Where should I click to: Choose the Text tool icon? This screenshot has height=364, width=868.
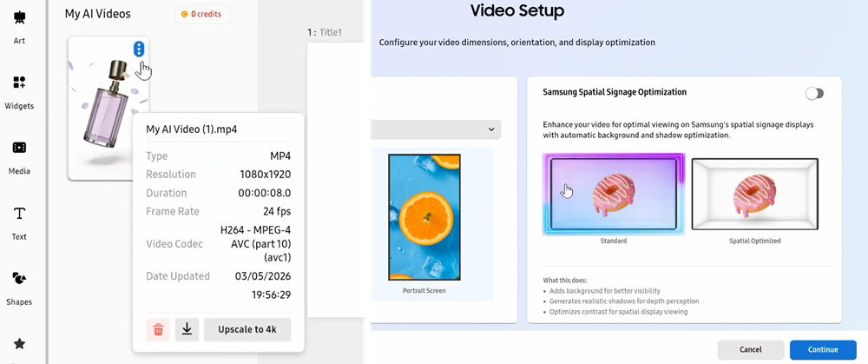click(x=19, y=214)
